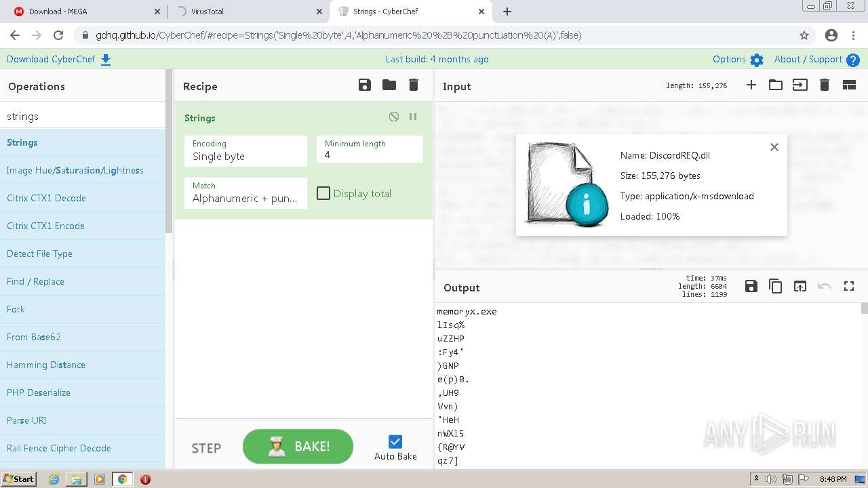868x488 pixels.
Task: Open file as input icon
Action: tap(800, 85)
